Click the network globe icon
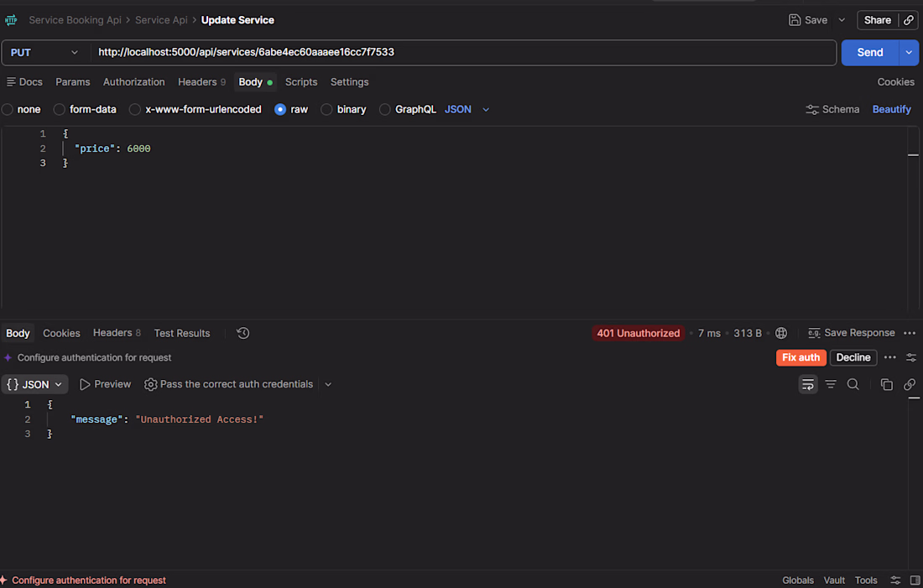This screenshot has height=588, width=923. click(x=781, y=333)
